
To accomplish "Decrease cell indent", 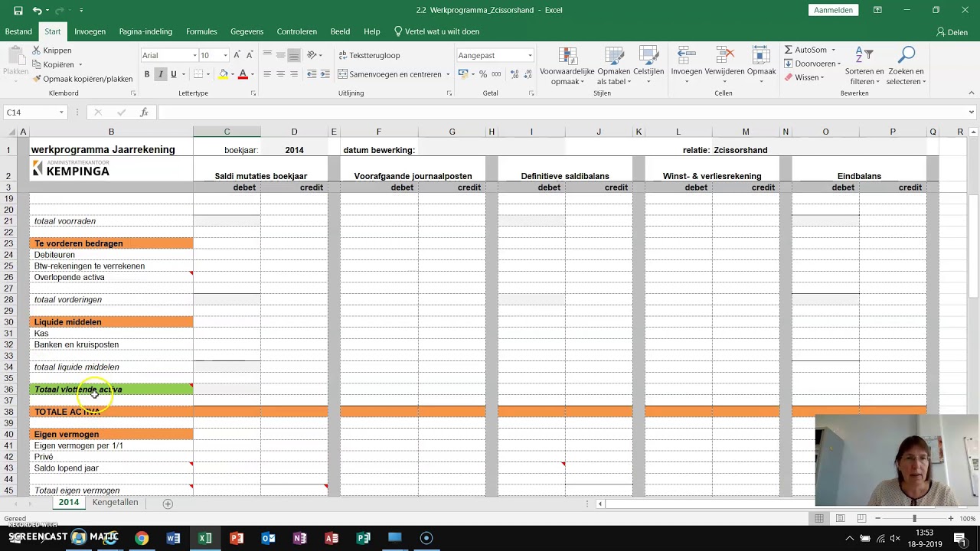I will pyautogui.click(x=312, y=74).
